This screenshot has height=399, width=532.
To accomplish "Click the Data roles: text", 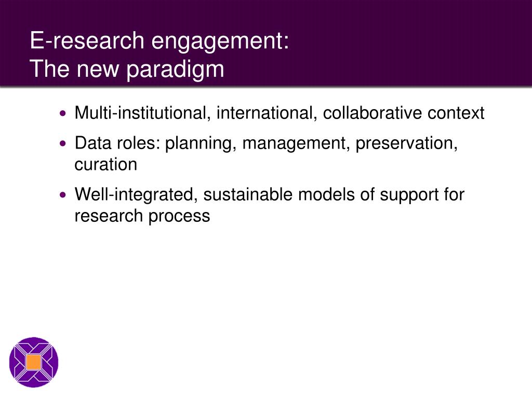I will (x=117, y=143).
